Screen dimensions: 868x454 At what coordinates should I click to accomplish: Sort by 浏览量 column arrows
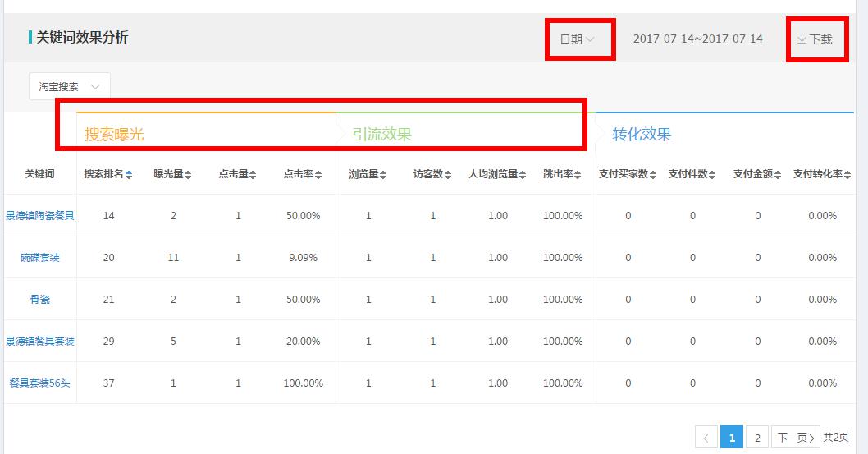click(383, 175)
